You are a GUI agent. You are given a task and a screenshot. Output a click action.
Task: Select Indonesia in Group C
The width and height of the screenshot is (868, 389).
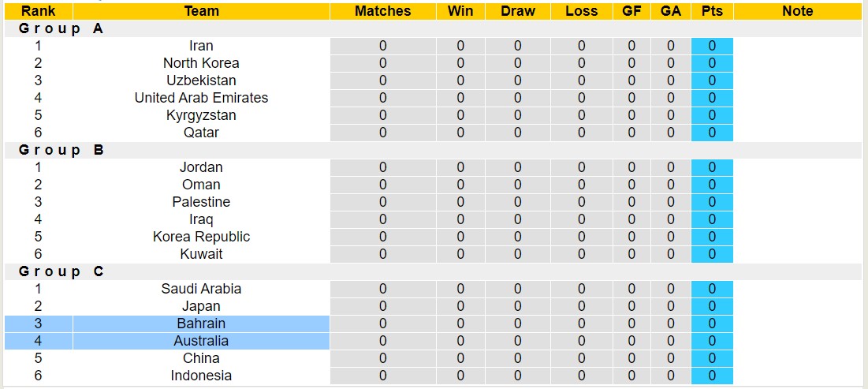tap(201, 376)
